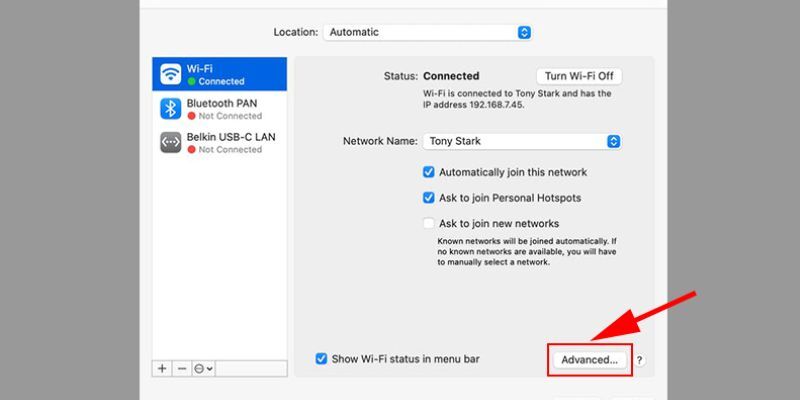Open the service action menu below the list
Viewport: 800px width, 400px height.
[203, 368]
